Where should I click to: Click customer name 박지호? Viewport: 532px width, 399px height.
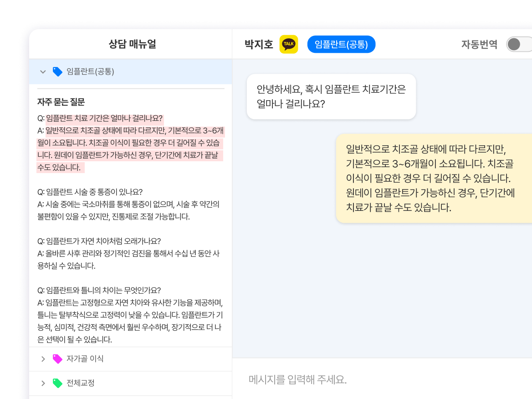click(x=259, y=45)
